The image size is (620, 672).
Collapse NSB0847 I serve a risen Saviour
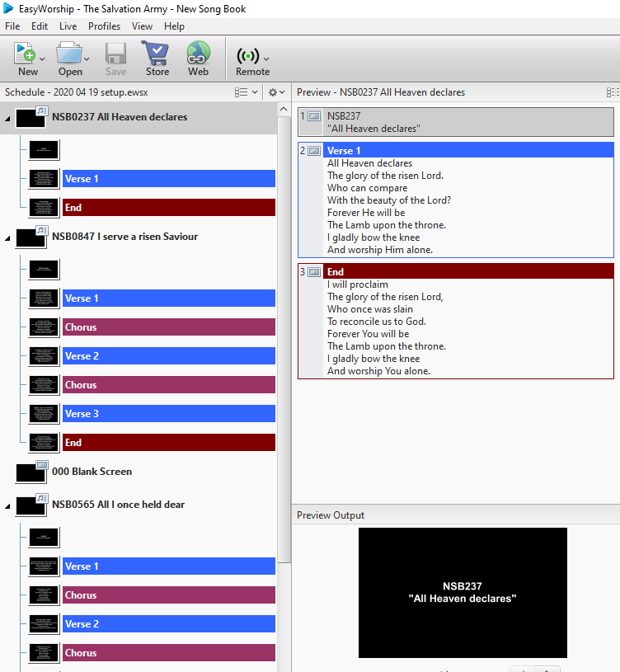click(7, 238)
